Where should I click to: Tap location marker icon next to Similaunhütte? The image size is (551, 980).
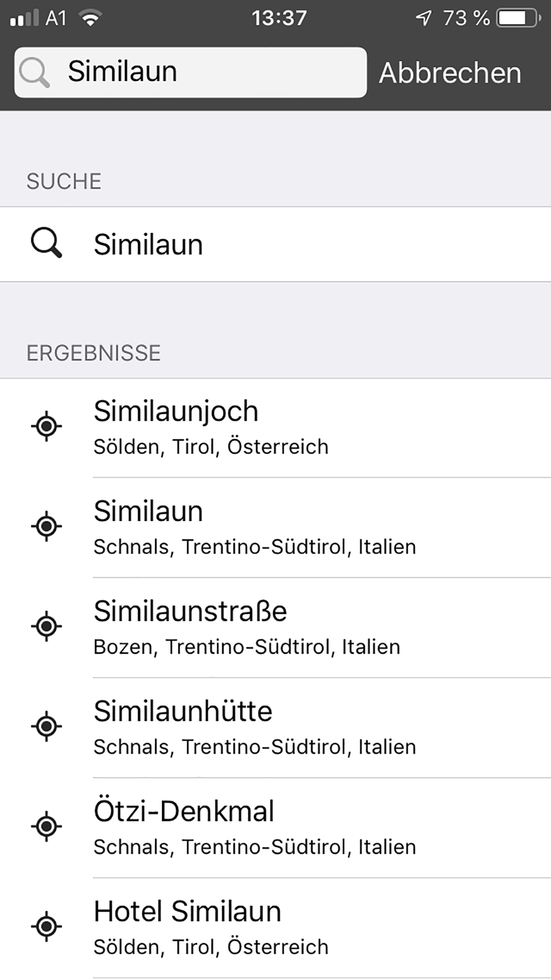click(46, 726)
